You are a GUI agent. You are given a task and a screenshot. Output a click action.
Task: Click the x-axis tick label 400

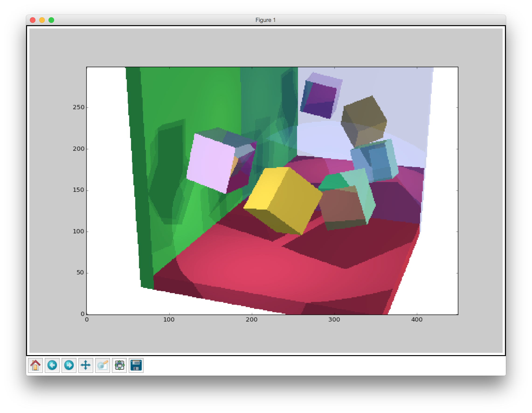click(x=417, y=320)
